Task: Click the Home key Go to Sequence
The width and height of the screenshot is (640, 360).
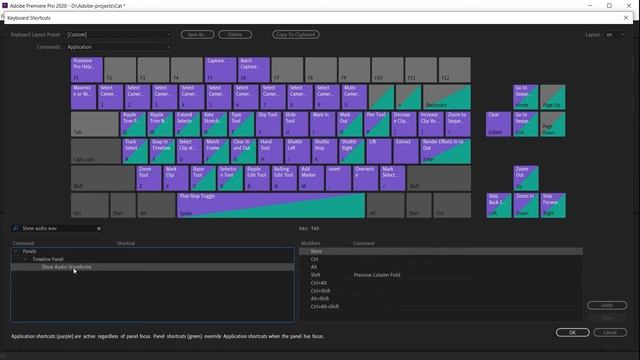Action: (526, 97)
